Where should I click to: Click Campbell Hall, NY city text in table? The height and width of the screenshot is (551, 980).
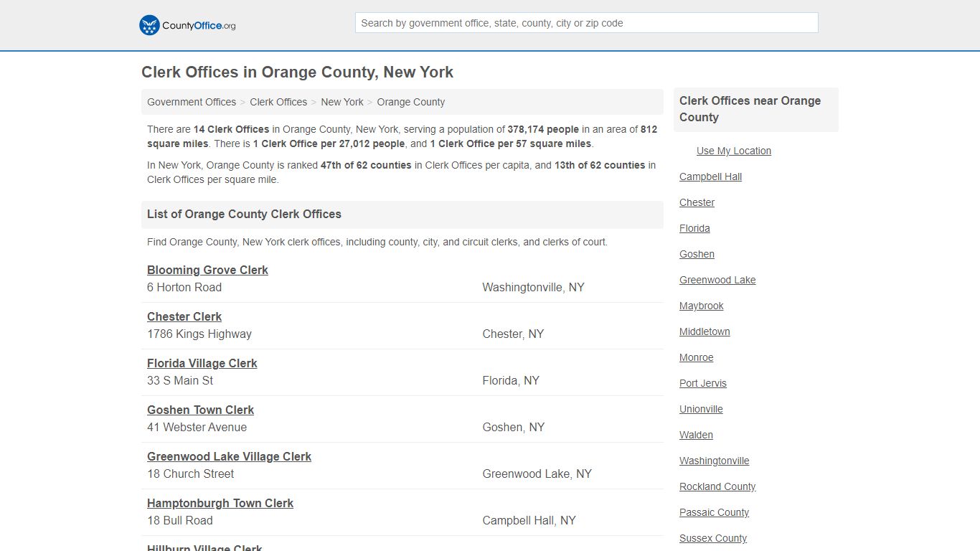point(529,520)
